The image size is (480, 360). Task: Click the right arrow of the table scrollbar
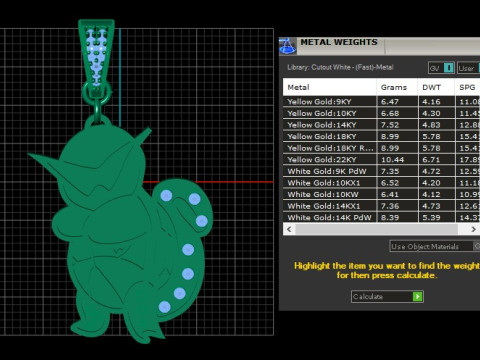point(473,229)
